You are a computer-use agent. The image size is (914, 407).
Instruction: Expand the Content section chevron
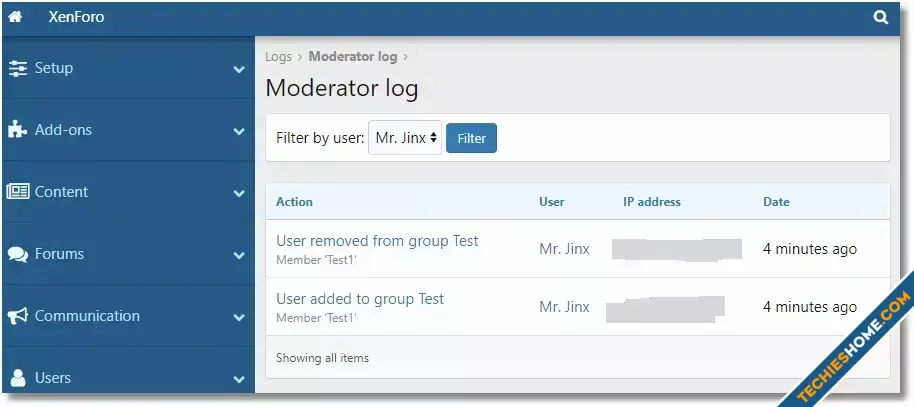coord(239,193)
